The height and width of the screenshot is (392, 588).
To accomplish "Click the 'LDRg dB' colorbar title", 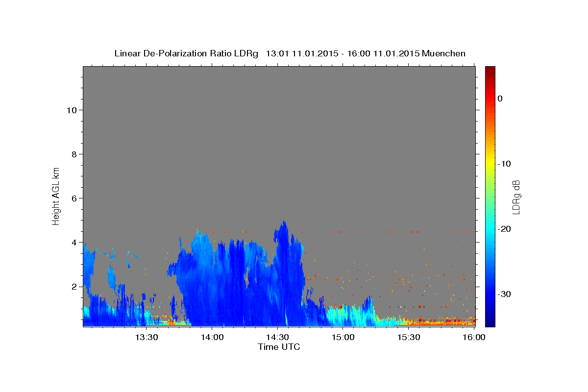I will (x=516, y=196).
